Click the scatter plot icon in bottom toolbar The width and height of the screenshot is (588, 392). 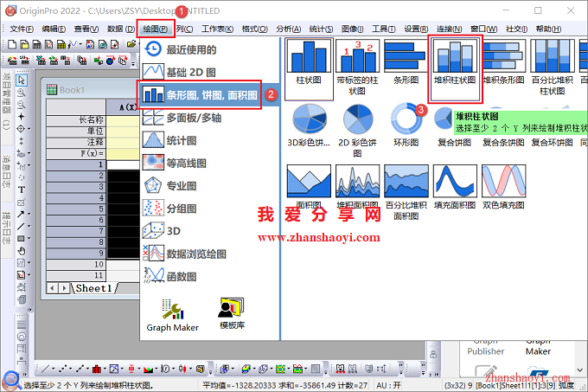62,370
